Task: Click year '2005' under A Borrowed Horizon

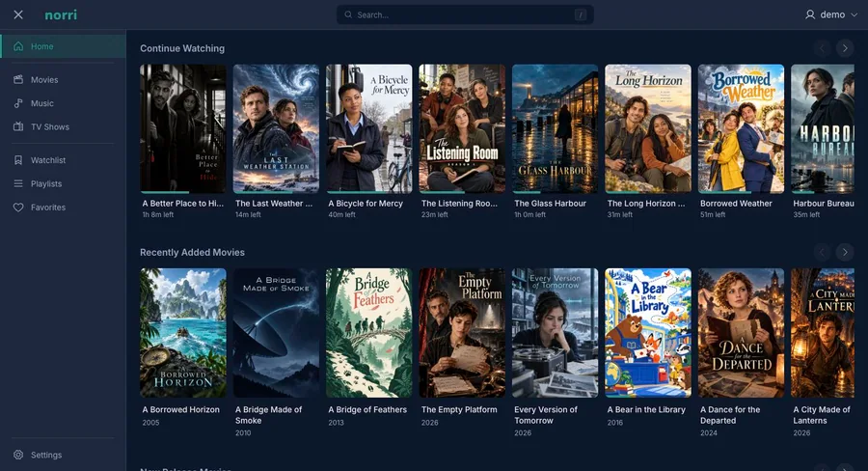Action: tap(150, 423)
